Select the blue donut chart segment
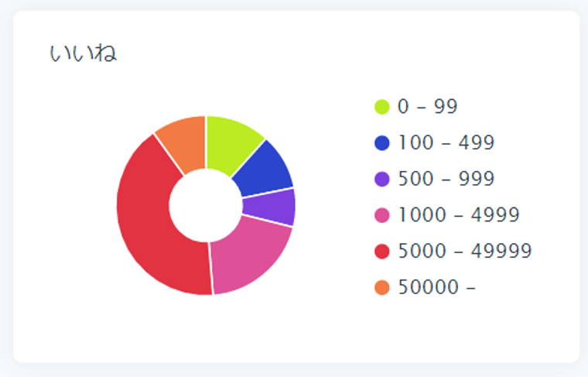Image resolution: width=588 pixels, height=377 pixels. coord(263,170)
